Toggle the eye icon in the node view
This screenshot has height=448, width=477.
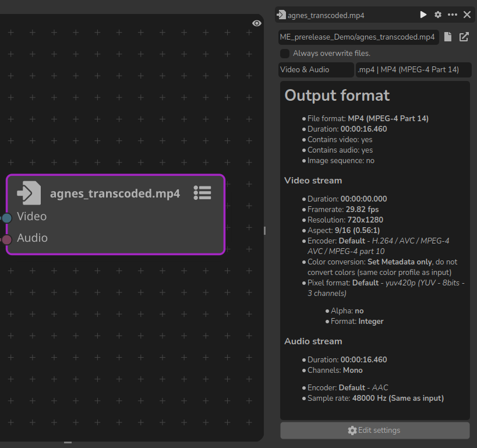(x=257, y=23)
